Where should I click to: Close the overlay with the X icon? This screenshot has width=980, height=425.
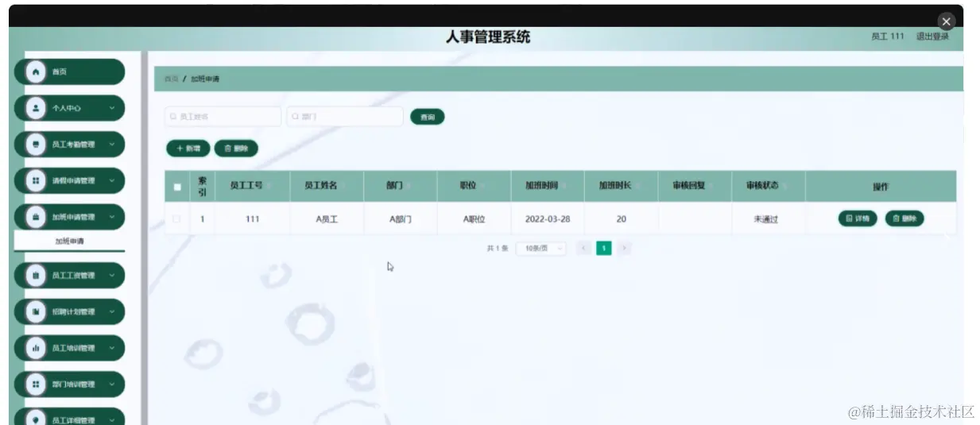pyautogui.click(x=946, y=21)
